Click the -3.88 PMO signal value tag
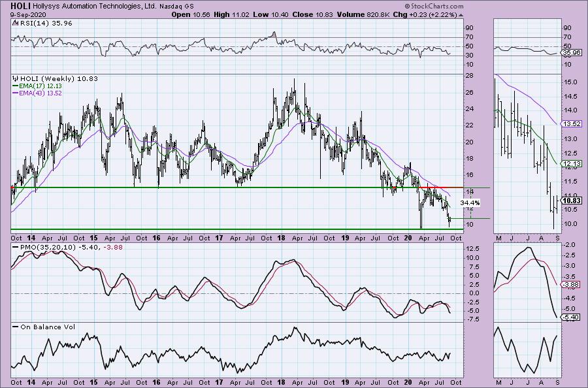This screenshot has width=588, height=388. coord(572,285)
